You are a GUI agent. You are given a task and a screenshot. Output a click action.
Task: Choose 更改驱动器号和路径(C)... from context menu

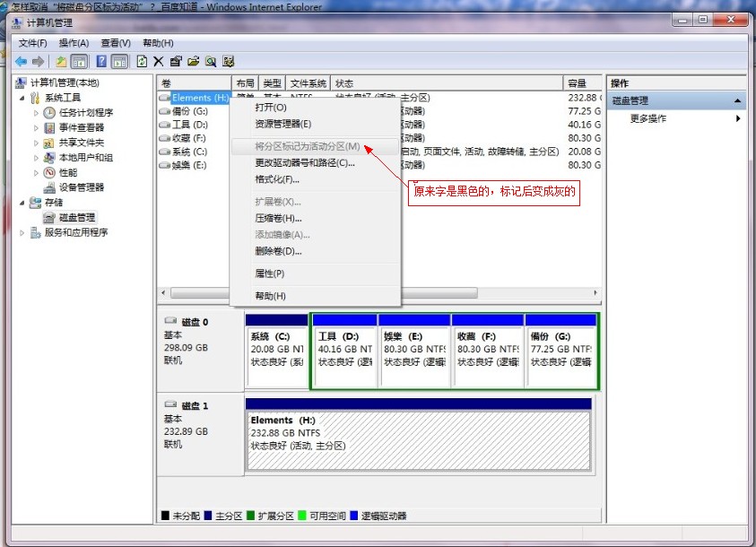click(x=305, y=162)
